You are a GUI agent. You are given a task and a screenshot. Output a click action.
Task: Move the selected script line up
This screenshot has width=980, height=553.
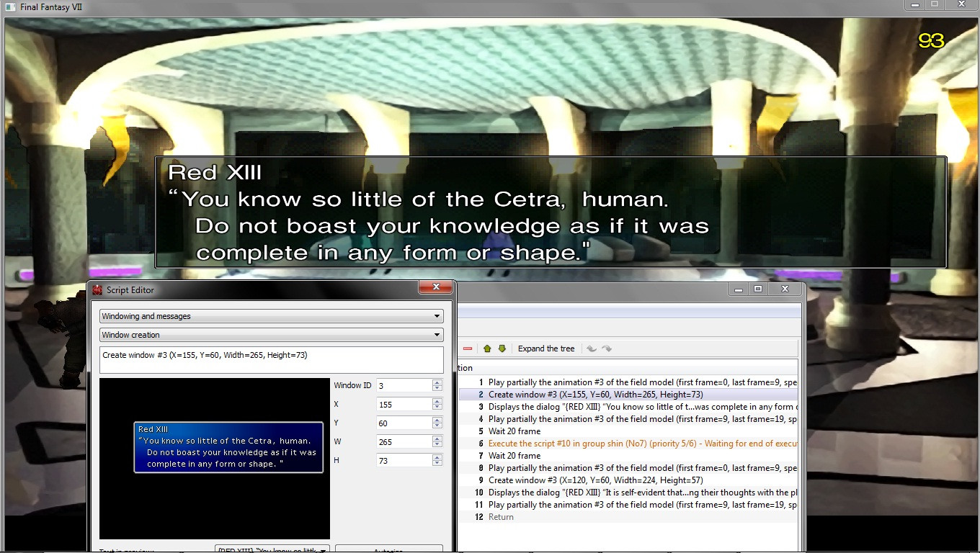click(487, 349)
